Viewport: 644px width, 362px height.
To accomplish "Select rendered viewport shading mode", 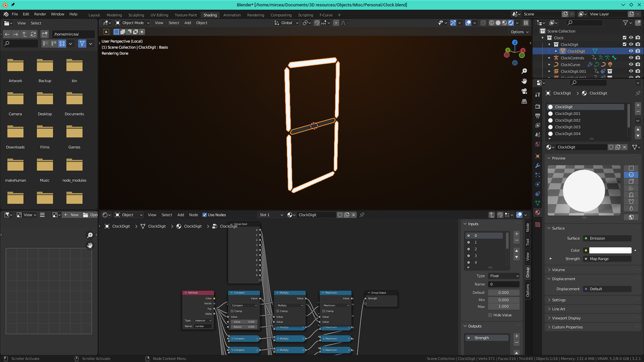I will [511, 23].
